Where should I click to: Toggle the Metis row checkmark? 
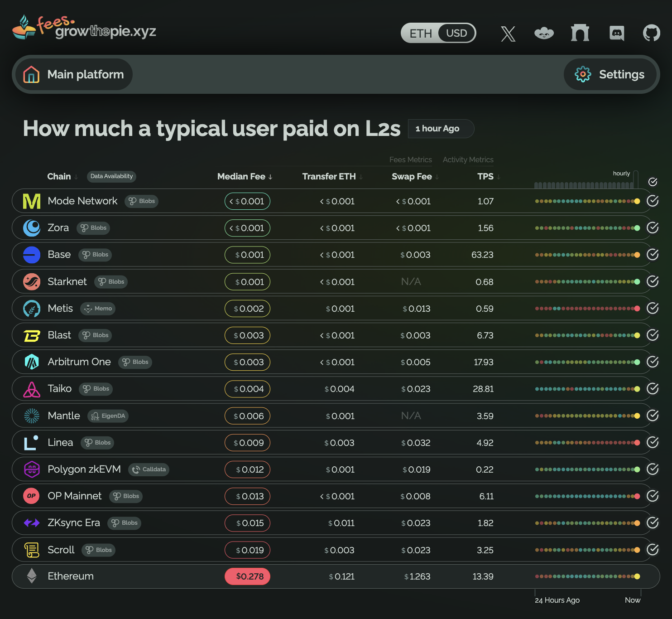tap(653, 308)
